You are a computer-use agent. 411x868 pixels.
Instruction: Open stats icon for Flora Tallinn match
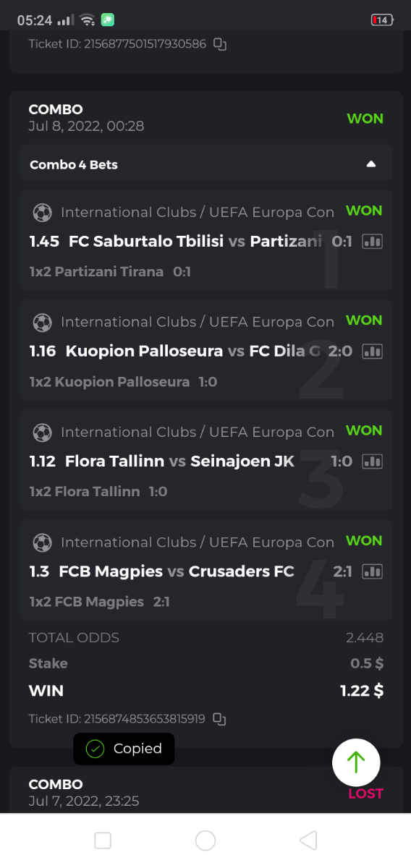point(372,461)
